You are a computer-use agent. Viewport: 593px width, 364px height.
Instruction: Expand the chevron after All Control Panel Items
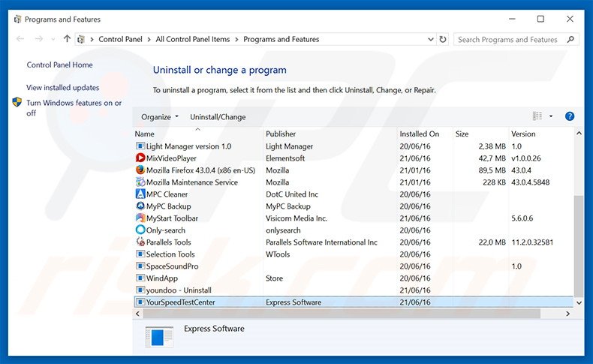[236, 39]
